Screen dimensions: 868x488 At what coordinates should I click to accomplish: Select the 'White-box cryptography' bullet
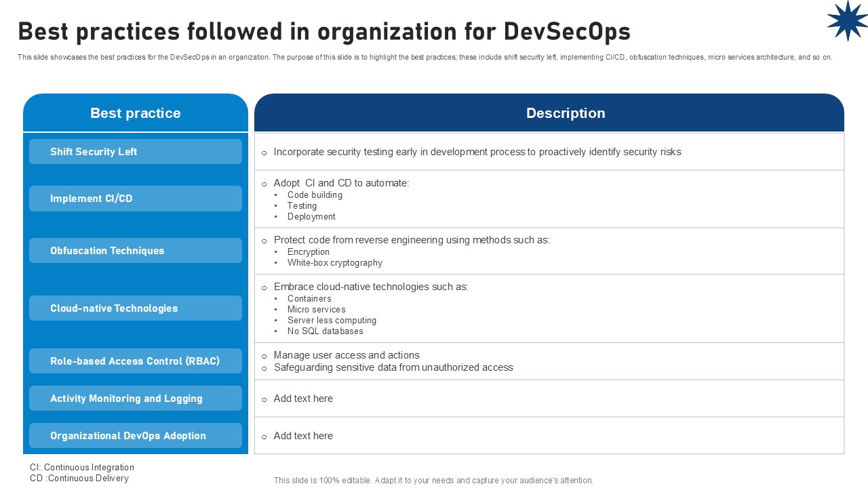(335, 262)
